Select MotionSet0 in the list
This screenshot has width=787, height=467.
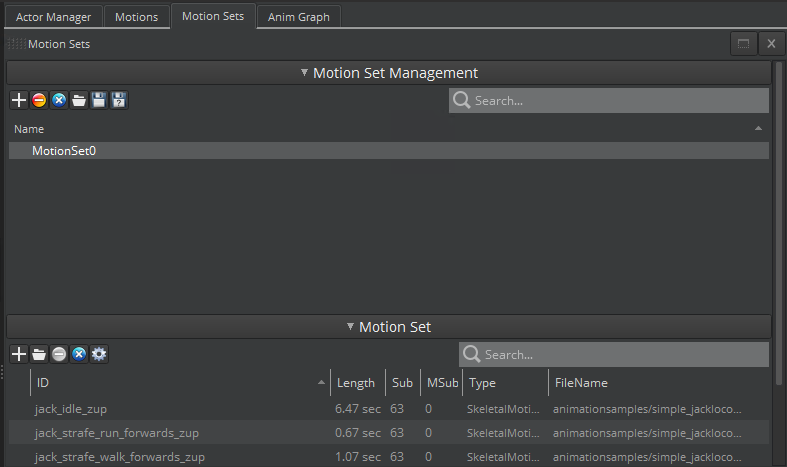(x=64, y=151)
